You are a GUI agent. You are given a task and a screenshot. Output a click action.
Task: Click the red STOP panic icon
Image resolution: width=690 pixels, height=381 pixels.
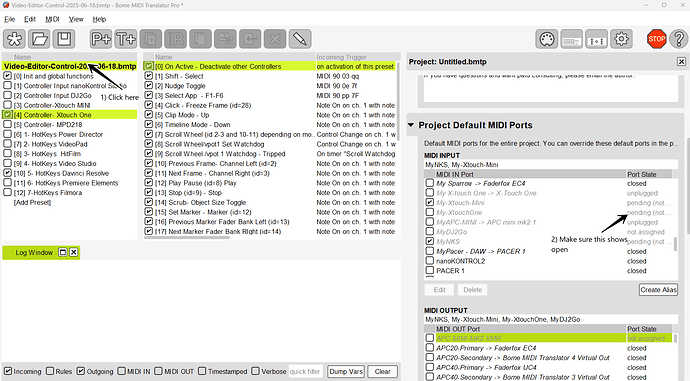coord(657,39)
